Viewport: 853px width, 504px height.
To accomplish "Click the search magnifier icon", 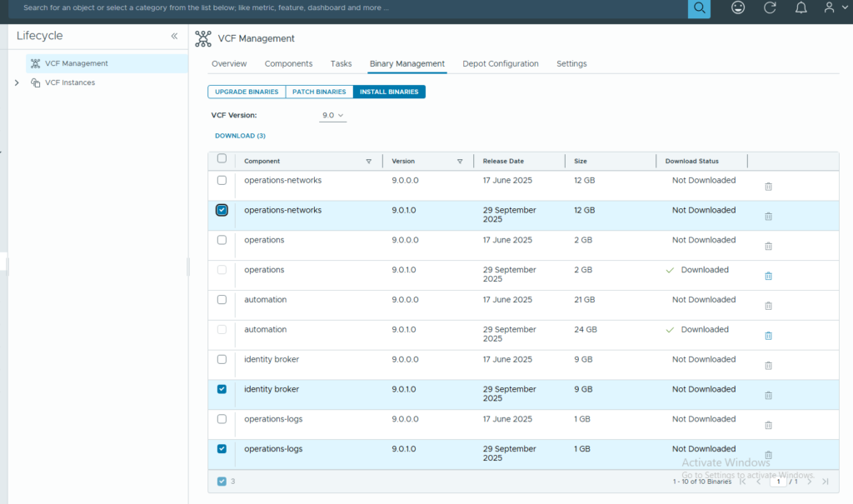I will tap(699, 8).
